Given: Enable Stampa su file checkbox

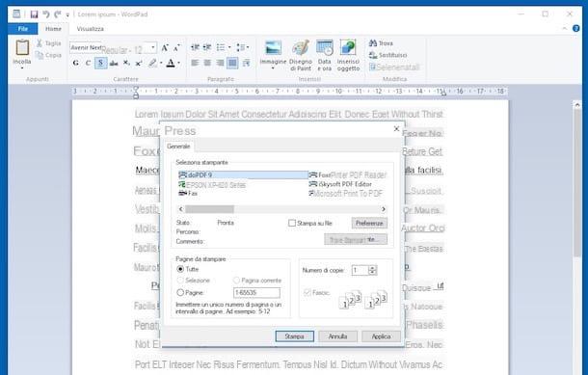Looking at the screenshot, I should pyautogui.click(x=292, y=223).
